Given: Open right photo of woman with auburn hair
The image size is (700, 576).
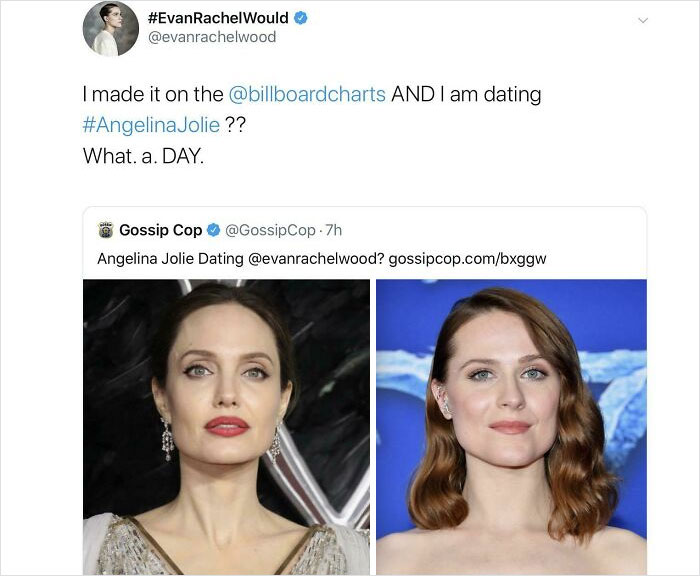Looking at the screenshot, I should click(511, 427).
